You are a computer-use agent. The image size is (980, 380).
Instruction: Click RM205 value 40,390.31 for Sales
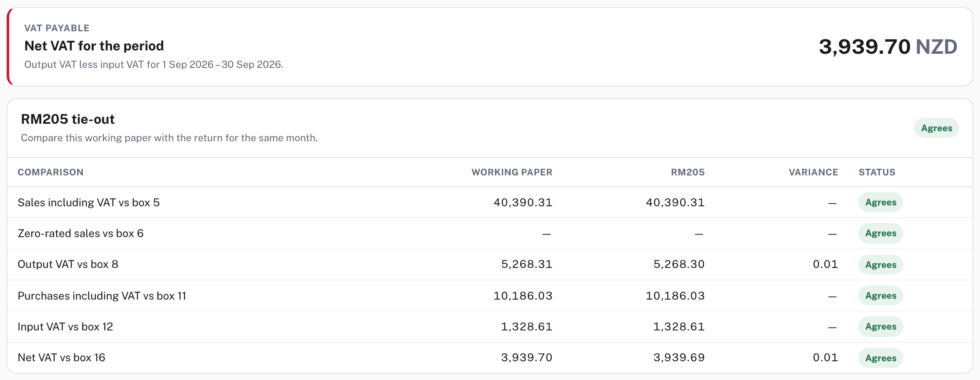coord(675,202)
